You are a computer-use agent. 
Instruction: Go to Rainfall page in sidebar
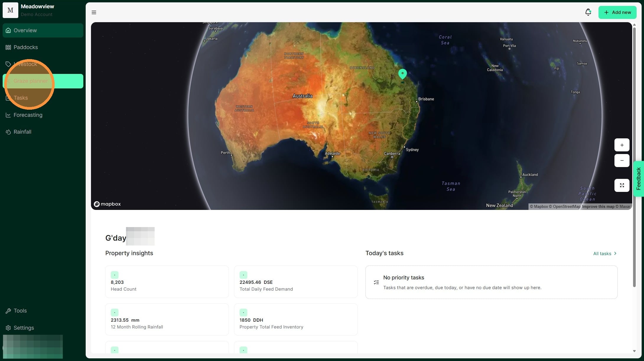[x=22, y=132]
